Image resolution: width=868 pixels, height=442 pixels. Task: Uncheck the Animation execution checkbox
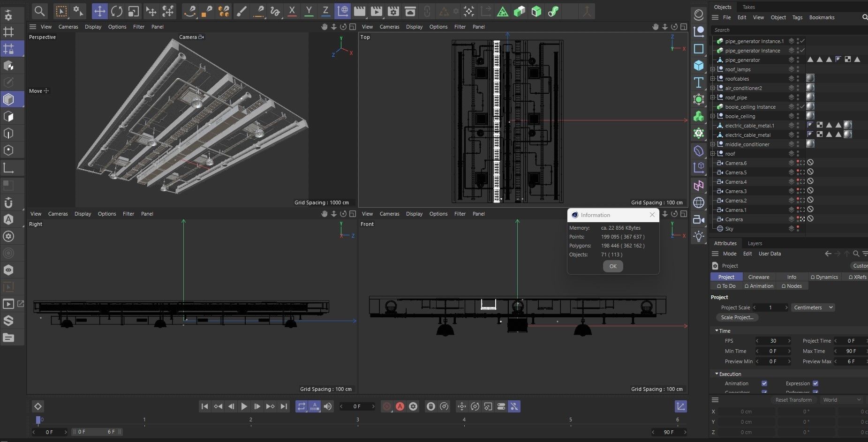[764, 383]
